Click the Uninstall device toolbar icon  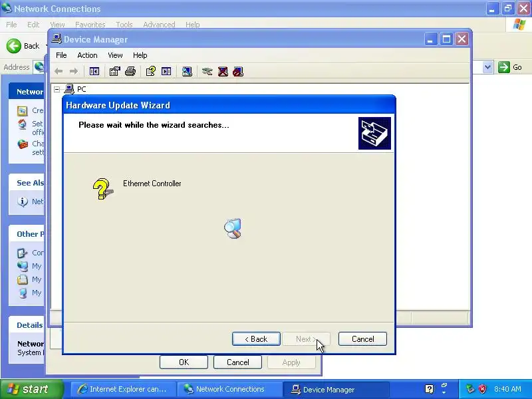point(223,71)
